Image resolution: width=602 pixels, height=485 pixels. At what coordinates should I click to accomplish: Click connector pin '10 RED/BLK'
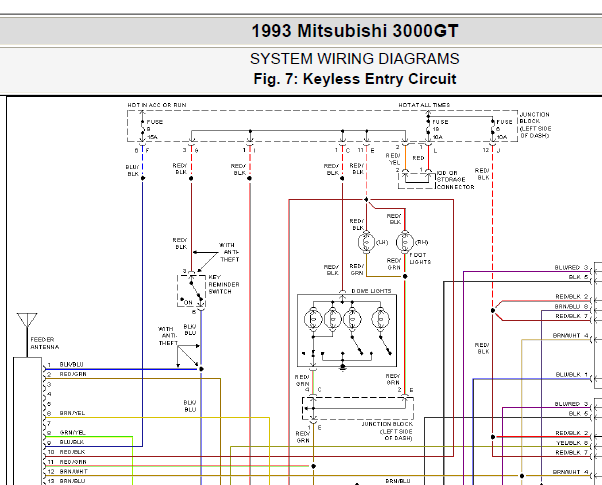coord(66,452)
